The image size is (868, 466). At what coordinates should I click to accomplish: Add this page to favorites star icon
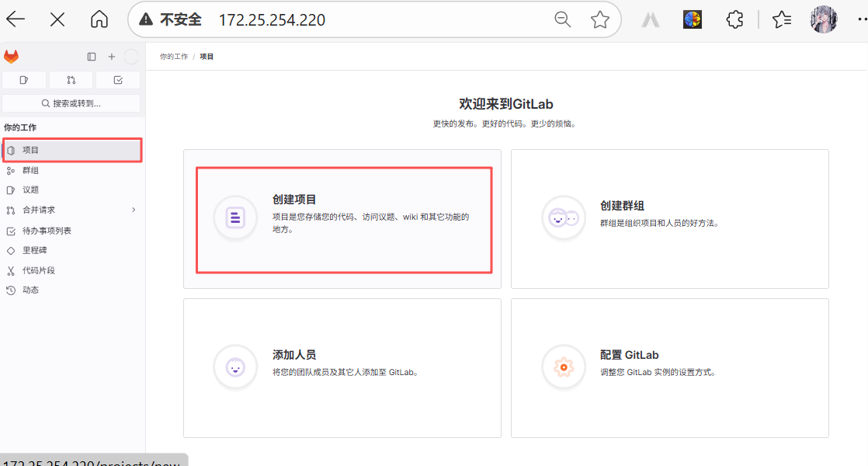(599, 20)
